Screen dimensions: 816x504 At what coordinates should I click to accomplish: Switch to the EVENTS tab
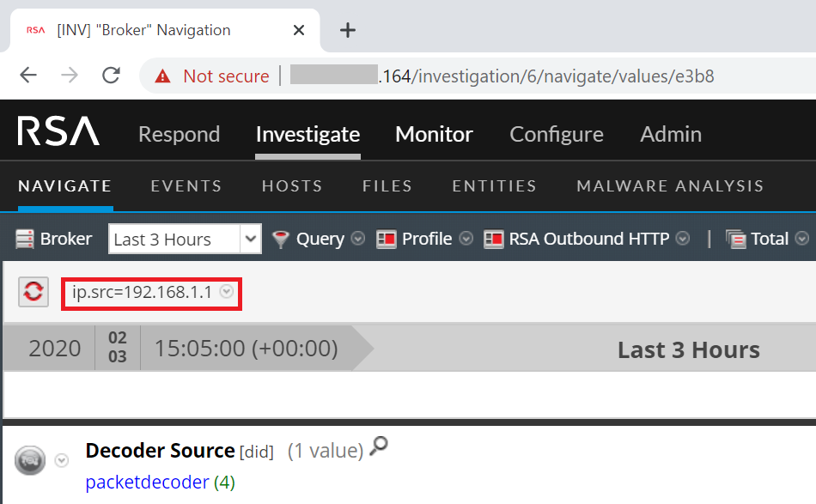coord(186,185)
